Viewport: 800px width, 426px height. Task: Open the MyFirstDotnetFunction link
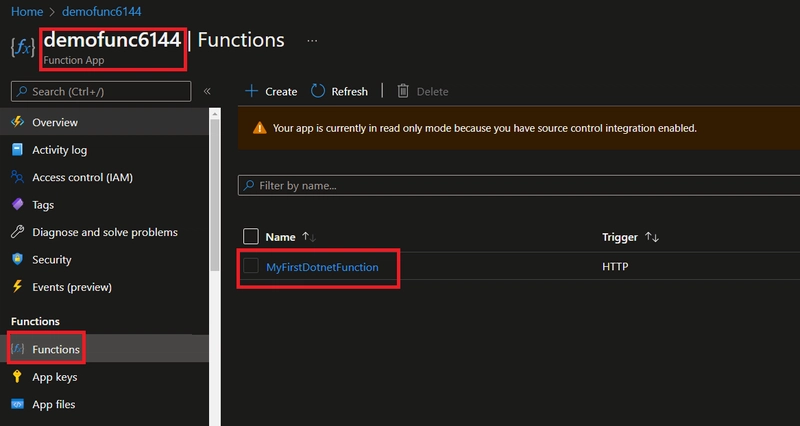[322, 267]
